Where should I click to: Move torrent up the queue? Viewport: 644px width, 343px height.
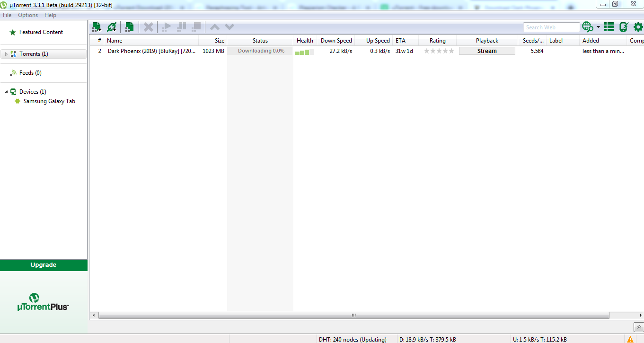click(214, 27)
